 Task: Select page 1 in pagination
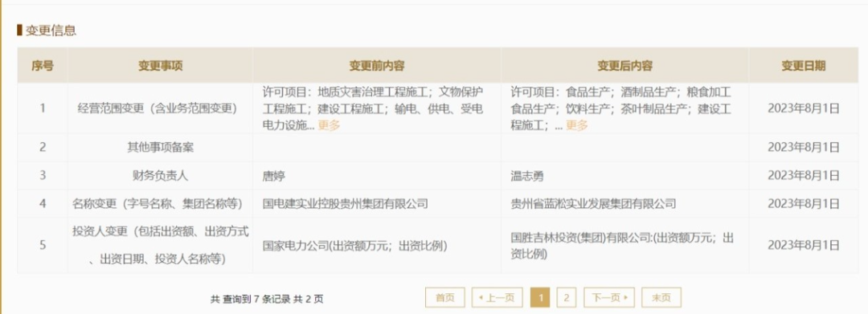(540, 297)
